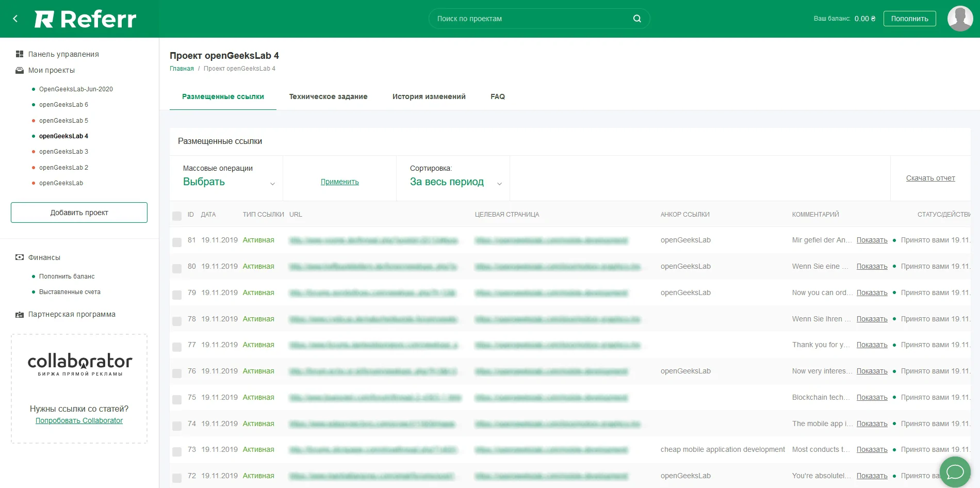Click the Скачать отчет link
Image resolution: width=980 pixels, height=488 pixels.
[930, 178]
